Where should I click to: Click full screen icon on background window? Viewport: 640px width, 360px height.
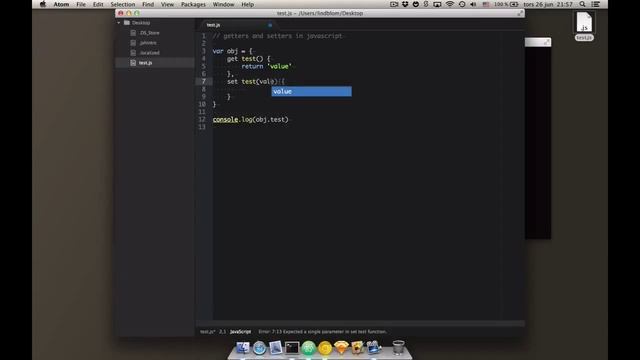point(546,42)
